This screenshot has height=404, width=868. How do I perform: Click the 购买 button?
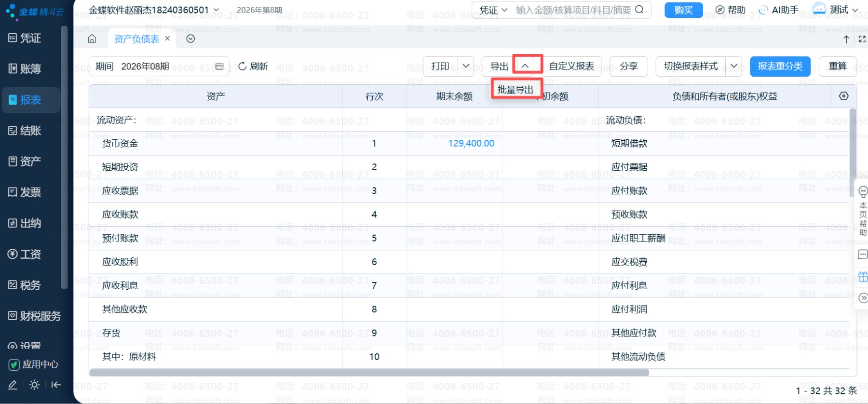683,10
